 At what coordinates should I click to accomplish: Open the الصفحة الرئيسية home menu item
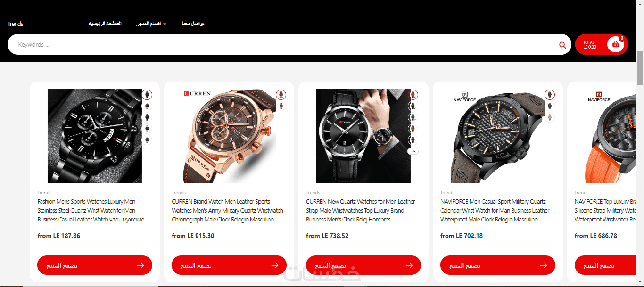point(105,24)
